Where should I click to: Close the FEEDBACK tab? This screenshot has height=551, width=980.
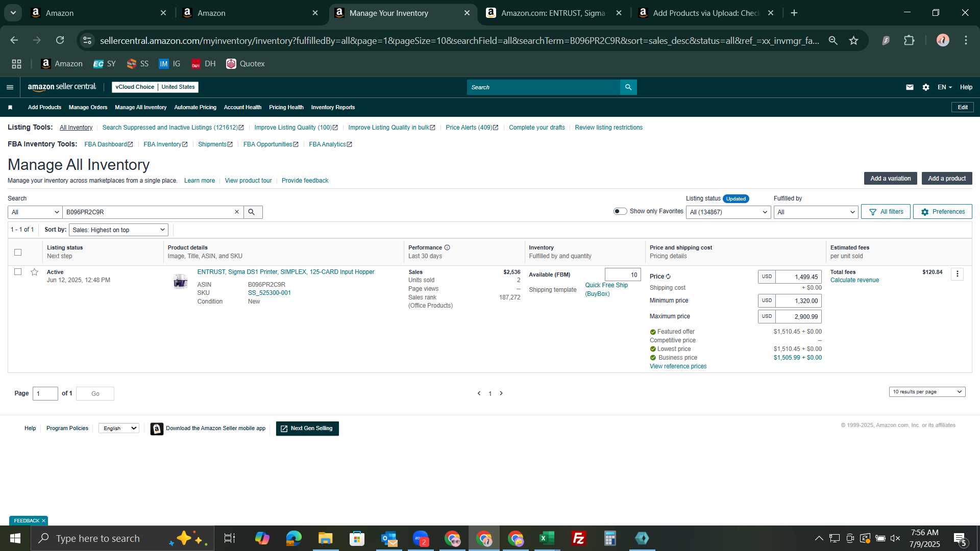coord(43,520)
